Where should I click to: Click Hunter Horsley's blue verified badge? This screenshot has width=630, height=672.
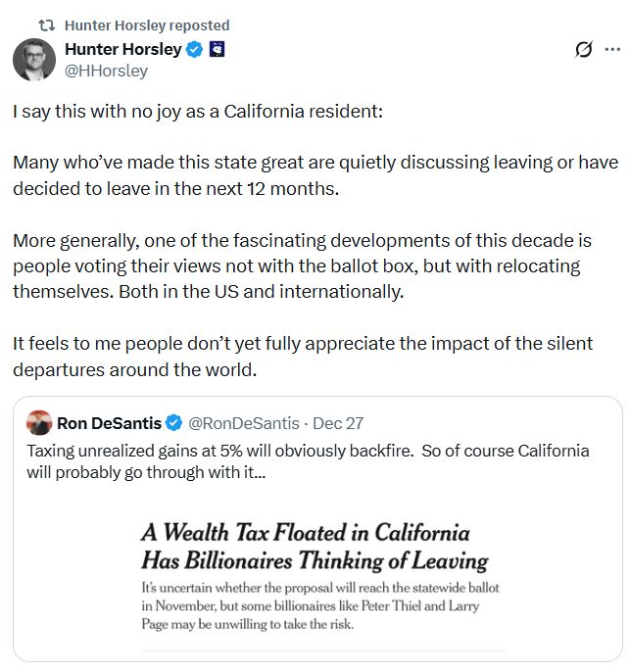195,50
